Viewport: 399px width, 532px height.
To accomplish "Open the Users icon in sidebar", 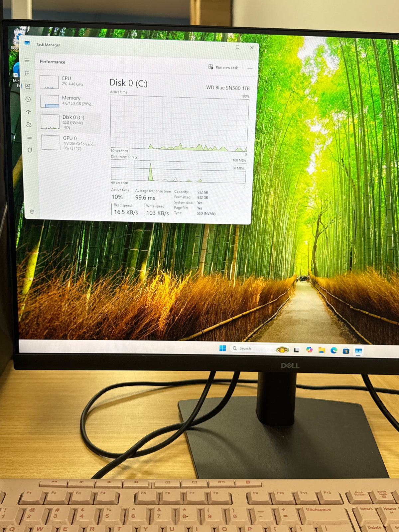I will pyautogui.click(x=29, y=124).
